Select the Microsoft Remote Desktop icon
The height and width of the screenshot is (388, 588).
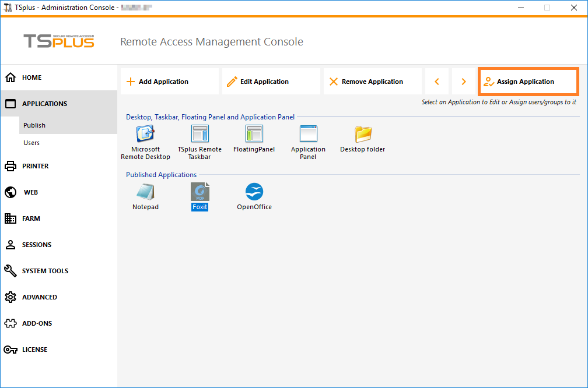click(x=145, y=135)
